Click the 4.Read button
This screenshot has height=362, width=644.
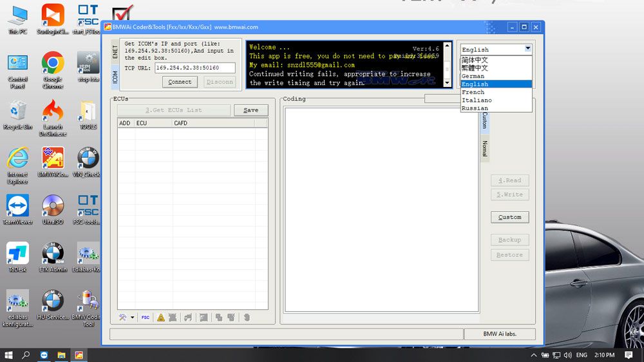509,180
